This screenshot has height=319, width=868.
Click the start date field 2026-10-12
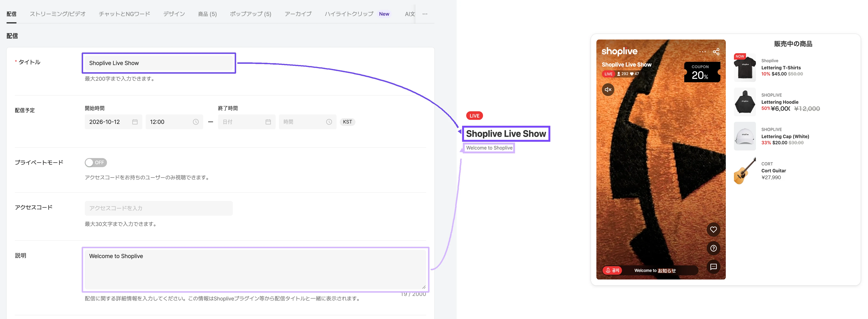tap(113, 122)
